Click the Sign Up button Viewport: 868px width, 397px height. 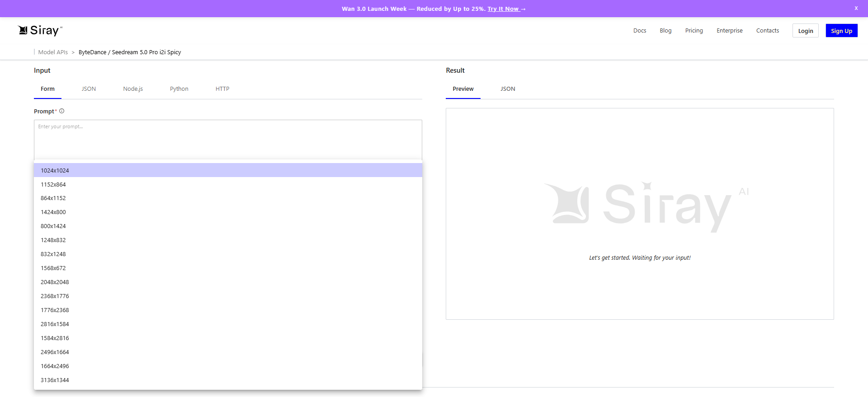pyautogui.click(x=841, y=31)
